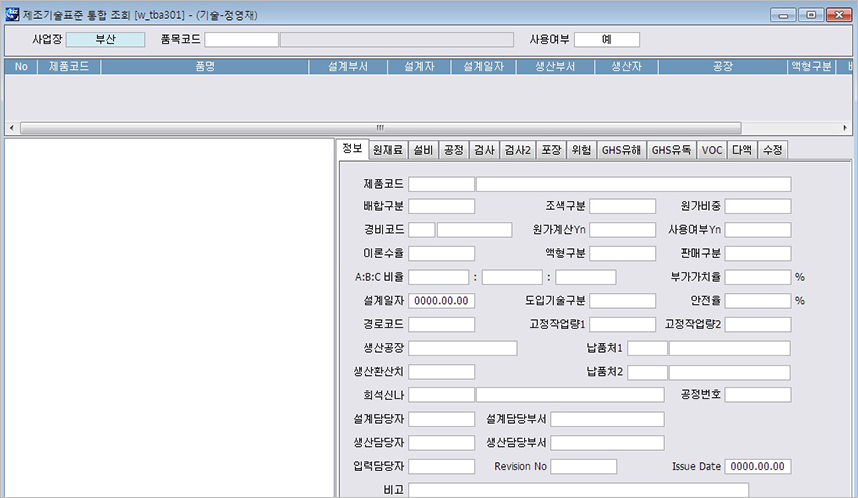Click the 생산부서 column header
The height and width of the screenshot is (498, 858).
tap(555, 66)
